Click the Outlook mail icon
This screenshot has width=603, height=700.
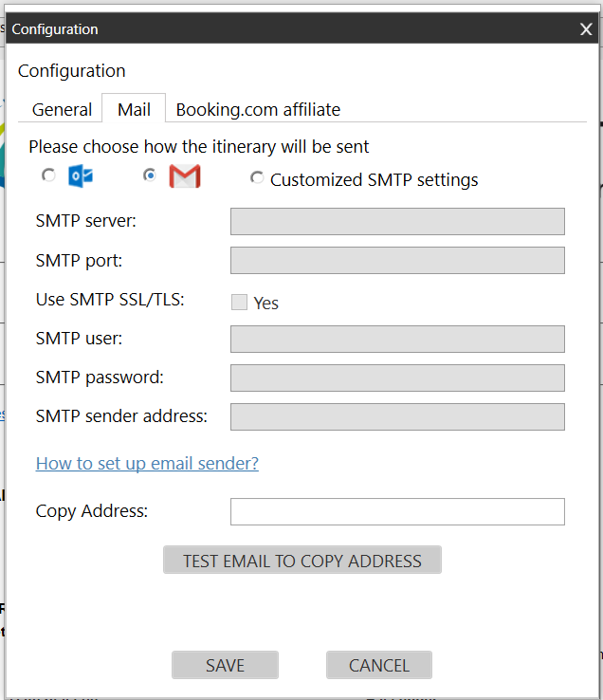[x=81, y=176]
